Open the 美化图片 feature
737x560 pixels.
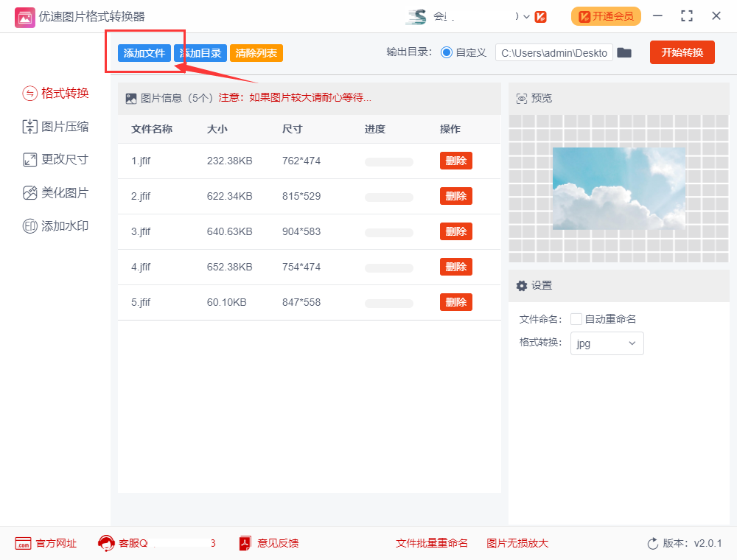(x=55, y=193)
